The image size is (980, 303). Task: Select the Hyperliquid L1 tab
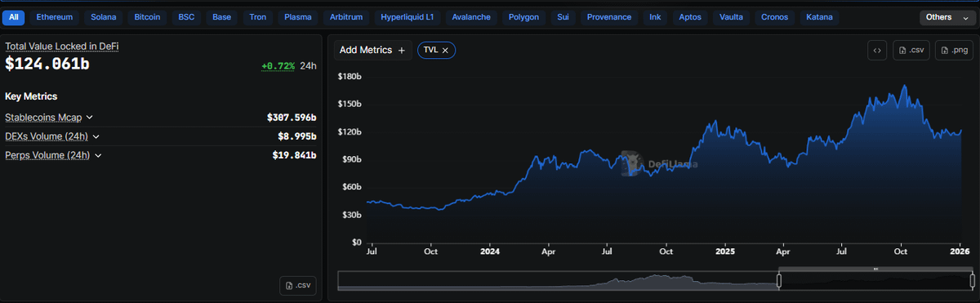coord(408,17)
